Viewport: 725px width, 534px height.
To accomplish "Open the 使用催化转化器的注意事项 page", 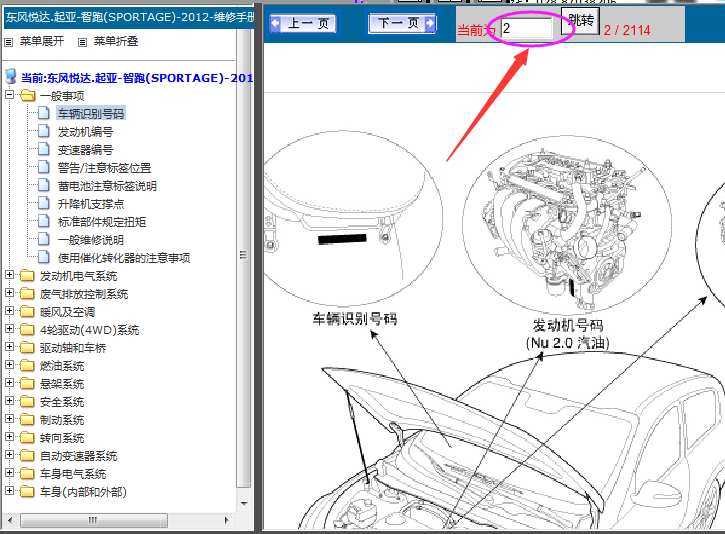I will [123, 258].
